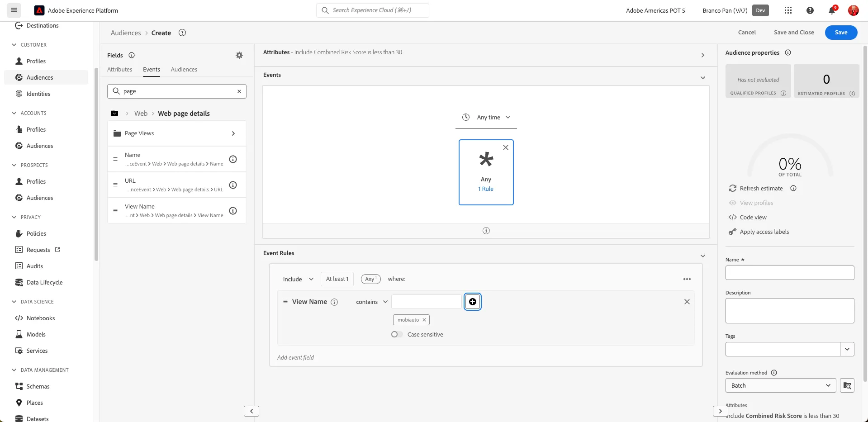Open event rule more options ellipsis
The width and height of the screenshot is (868, 422).
click(x=687, y=279)
